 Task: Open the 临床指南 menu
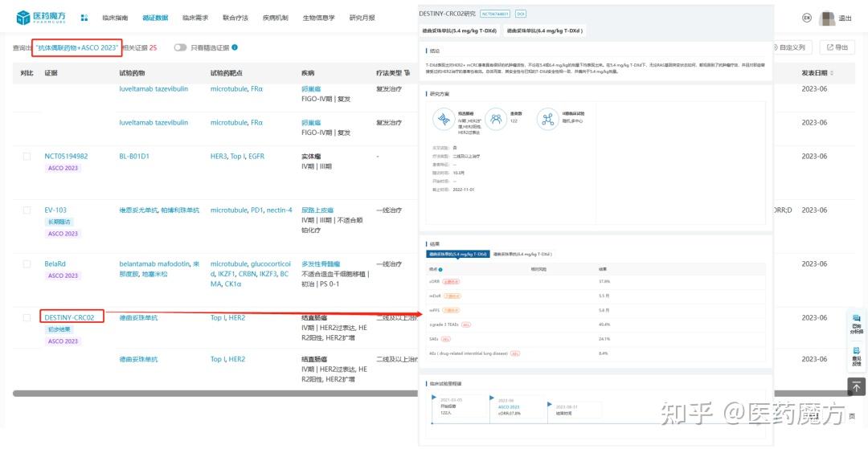click(115, 18)
